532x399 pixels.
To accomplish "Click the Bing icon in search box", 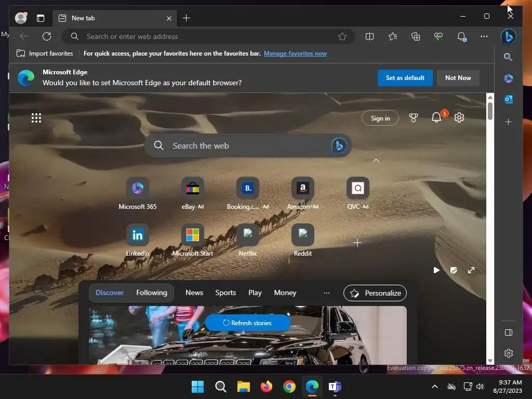I will point(339,145).
